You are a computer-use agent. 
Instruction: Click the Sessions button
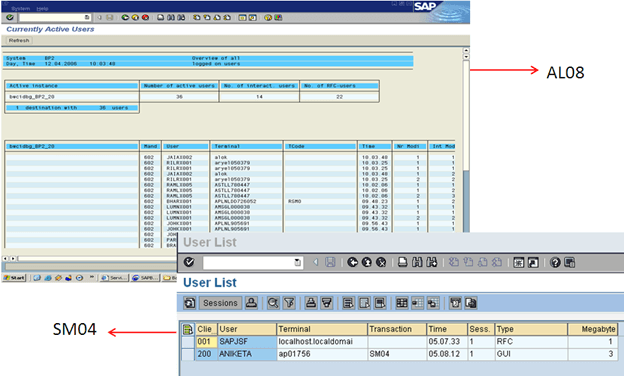pos(220,303)
